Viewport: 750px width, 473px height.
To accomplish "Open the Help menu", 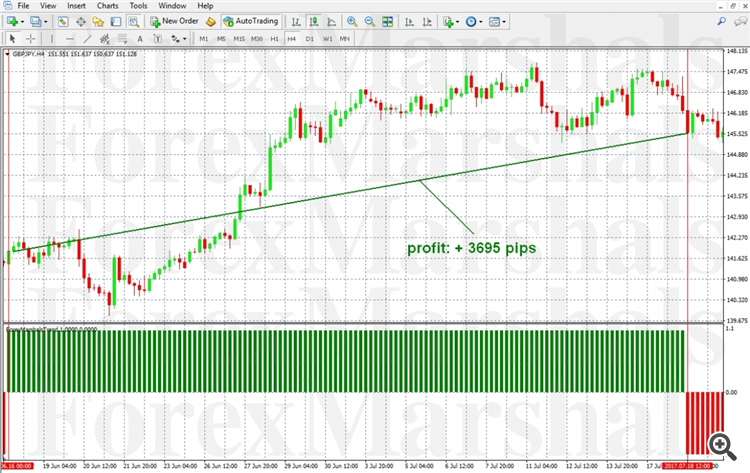I will tap(205, 6).
